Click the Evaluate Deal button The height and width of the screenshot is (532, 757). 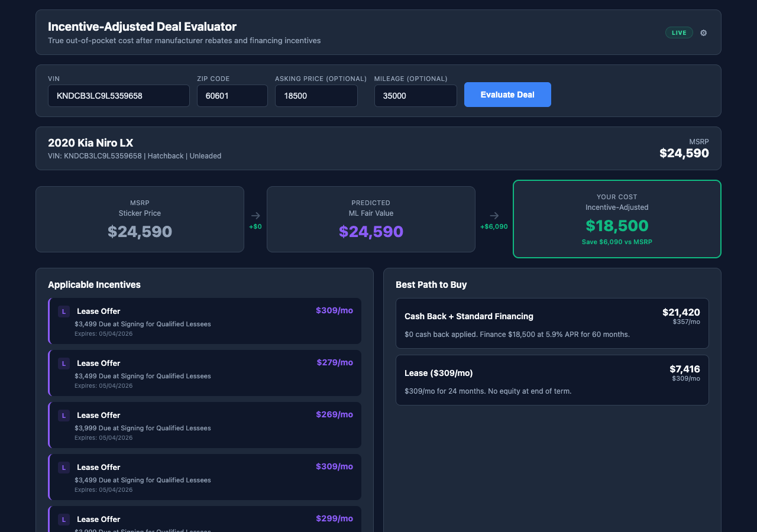pos(507,95)
